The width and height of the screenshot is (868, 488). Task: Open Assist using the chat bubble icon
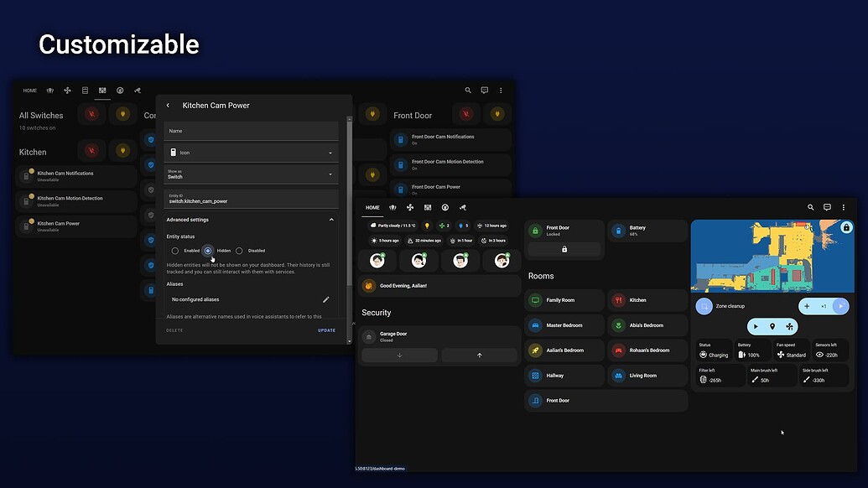click(x=826, y=207)
